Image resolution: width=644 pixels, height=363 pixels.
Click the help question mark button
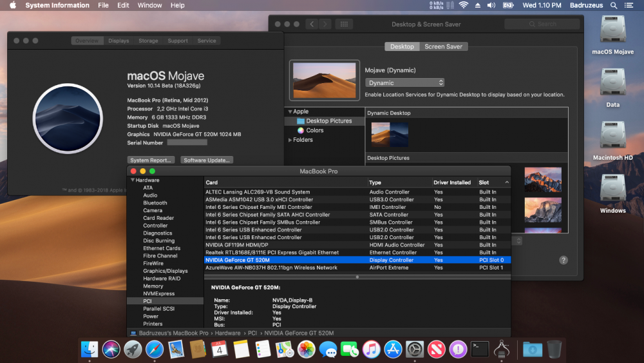(563, 260)
